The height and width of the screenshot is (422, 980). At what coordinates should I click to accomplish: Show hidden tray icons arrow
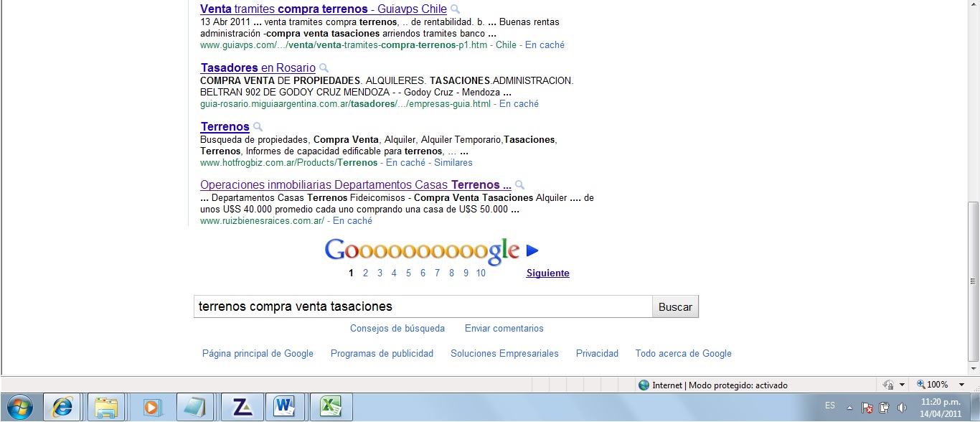click(x=850, y=407)
